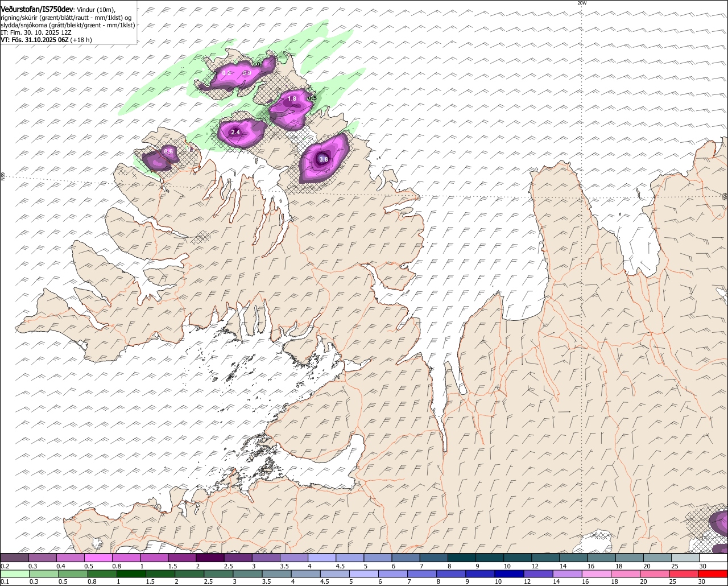
Task: Select the pink-red 25–30 rain legend swatch
Action: [x=684, y=573]
